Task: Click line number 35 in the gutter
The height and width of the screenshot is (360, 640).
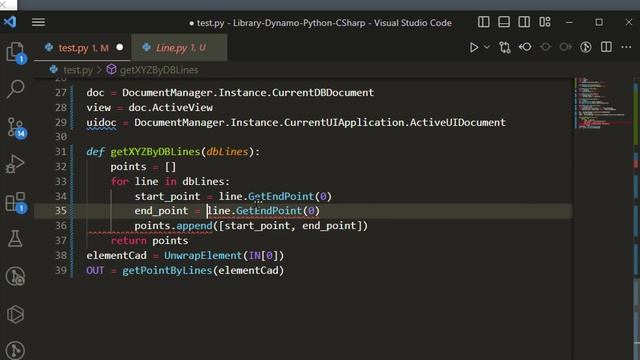Action: point(61,211)
